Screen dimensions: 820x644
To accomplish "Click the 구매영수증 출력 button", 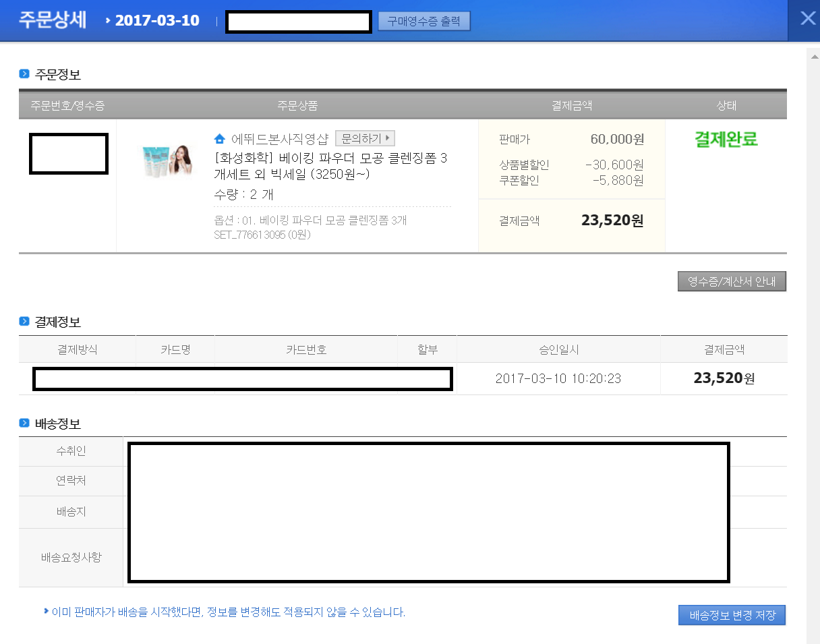I will [423, 21].
